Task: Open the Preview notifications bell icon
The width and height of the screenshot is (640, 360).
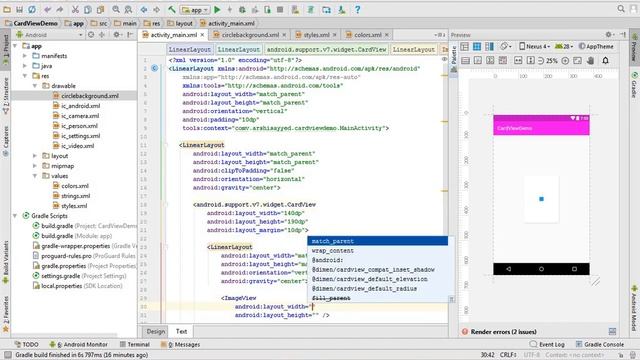Action: pyautogui.click(x=605, y=60)
